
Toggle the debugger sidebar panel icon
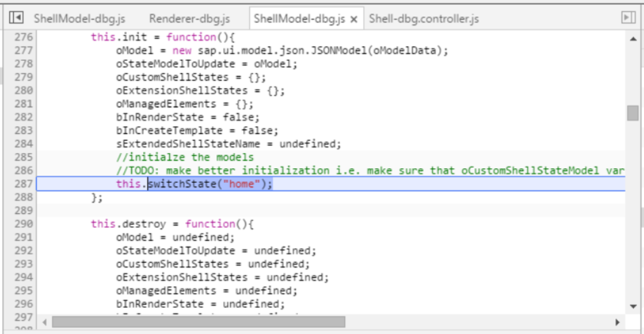coord(628,17)
